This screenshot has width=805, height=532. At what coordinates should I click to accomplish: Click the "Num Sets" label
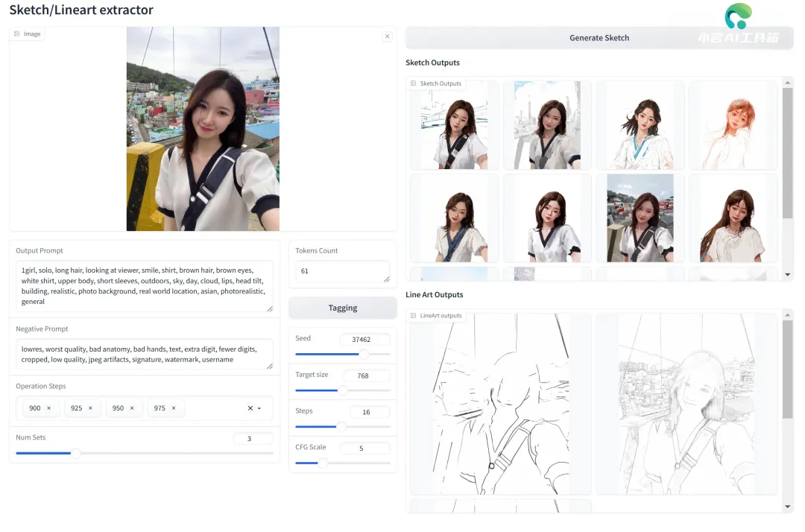(31, 437)
